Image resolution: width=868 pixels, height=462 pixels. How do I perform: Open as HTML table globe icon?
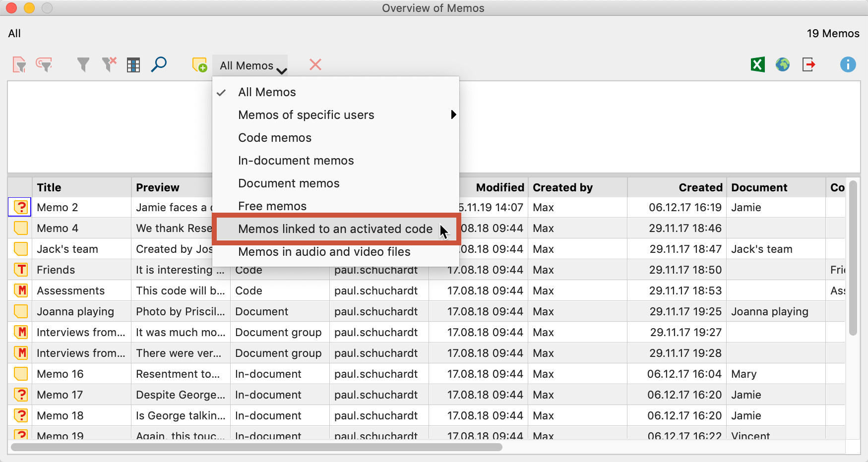tap(783, 64)
